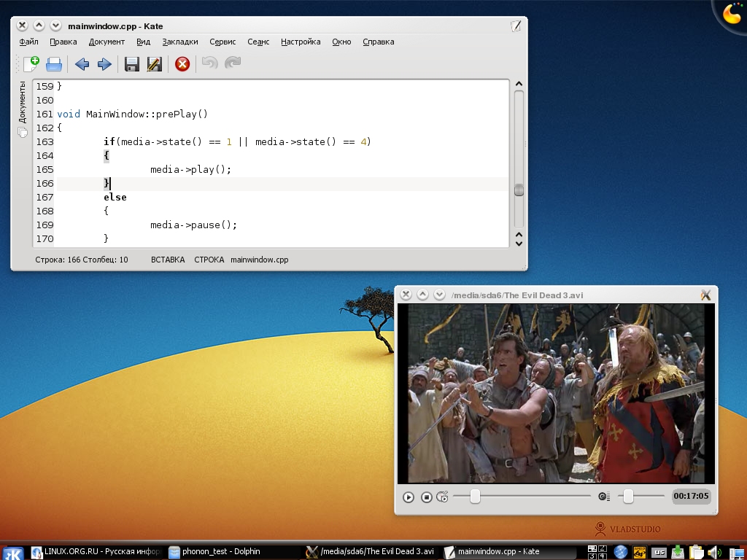Image resolution: width=747 pixels, height=560 pixels.
Task: Open the Сервис menu
Action: pos(222,42)
